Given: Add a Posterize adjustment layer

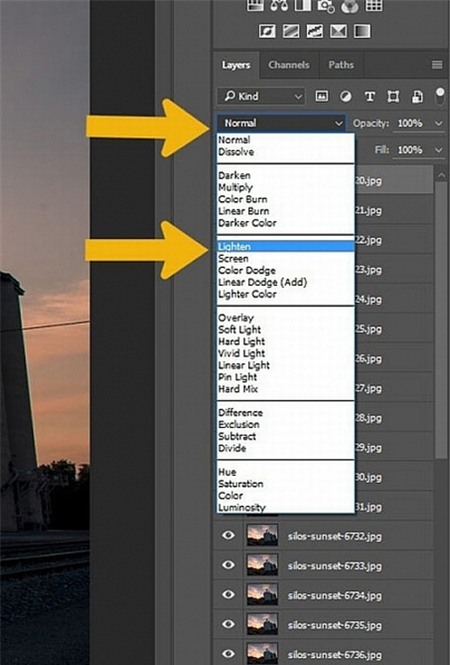Looking at the screenshot, I should click(291, 31).
